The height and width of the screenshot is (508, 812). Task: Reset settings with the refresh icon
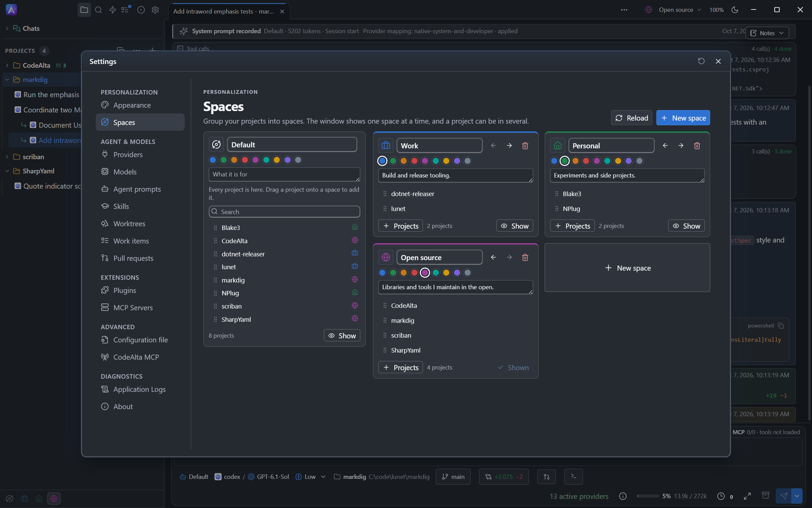pos(701,61)
